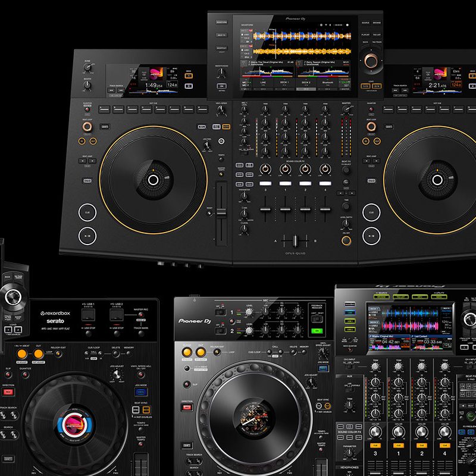Open the PLAYLIST view button
Image resolution: width=476 pixels, height=476 pixels.
pos(364,35)
